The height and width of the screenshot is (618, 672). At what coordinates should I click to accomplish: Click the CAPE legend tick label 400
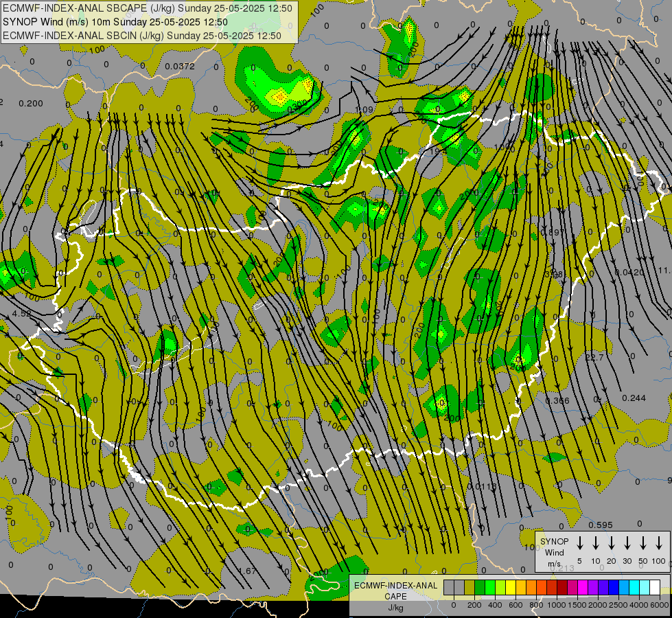coord(495,605)
